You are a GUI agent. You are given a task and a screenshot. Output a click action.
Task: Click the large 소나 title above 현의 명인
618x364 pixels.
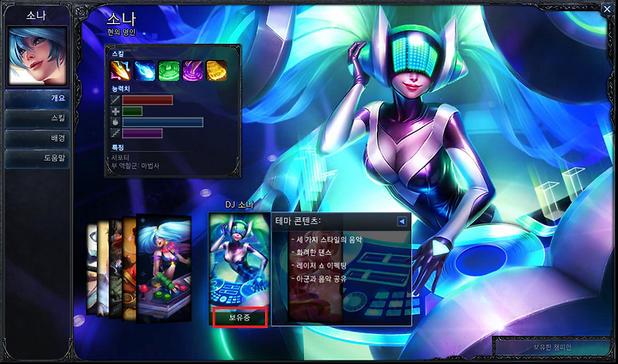(121, 19)
